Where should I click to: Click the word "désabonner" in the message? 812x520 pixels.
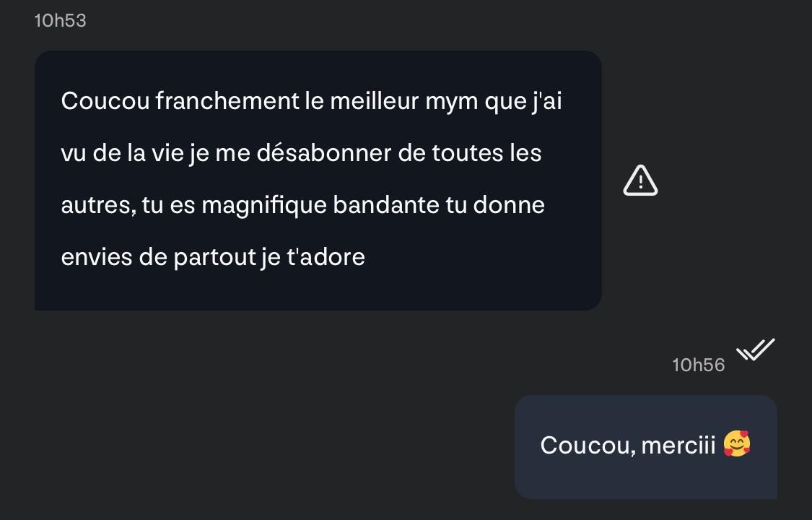point(323,153)
